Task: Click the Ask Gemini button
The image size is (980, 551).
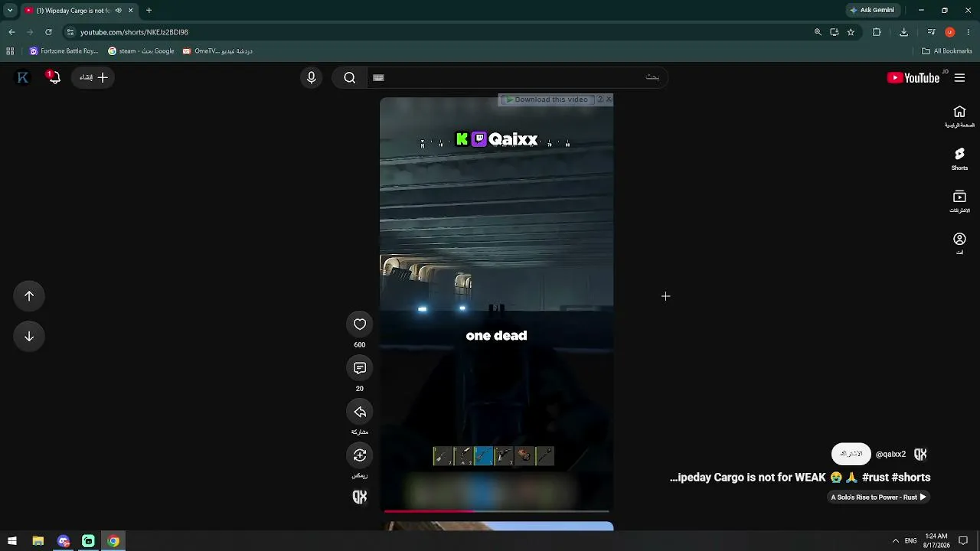Action: (x=872, y=11)
